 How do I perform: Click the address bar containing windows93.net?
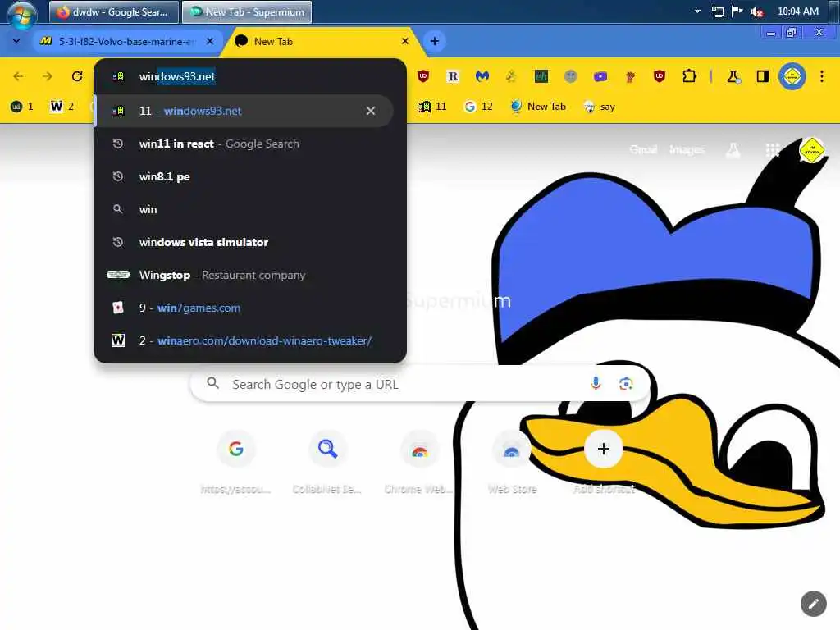click(249, 76)
